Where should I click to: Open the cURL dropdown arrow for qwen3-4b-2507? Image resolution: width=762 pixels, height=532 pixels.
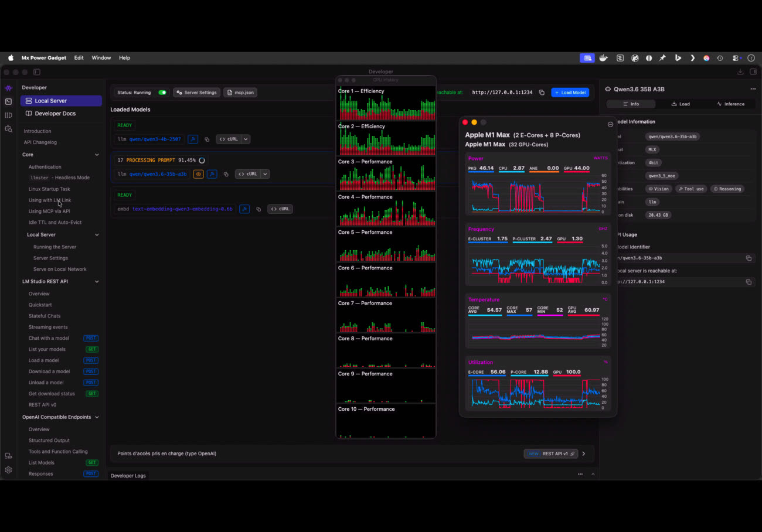pyautogui.click(x=246, y=139)
